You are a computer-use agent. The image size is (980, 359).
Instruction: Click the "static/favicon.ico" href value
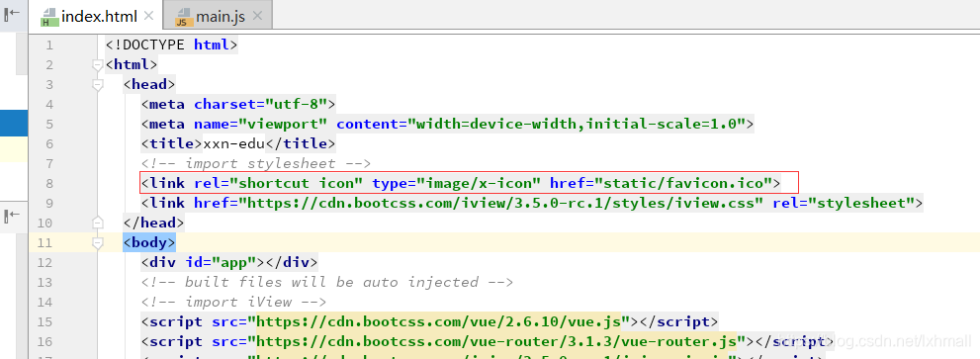coord(683,183)
